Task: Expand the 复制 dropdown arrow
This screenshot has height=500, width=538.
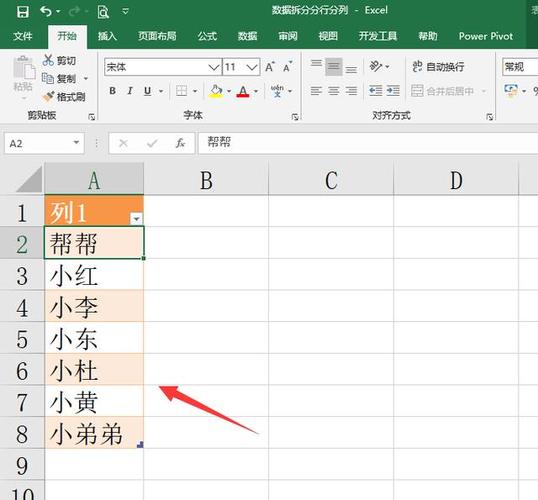Action: [86, 79]
